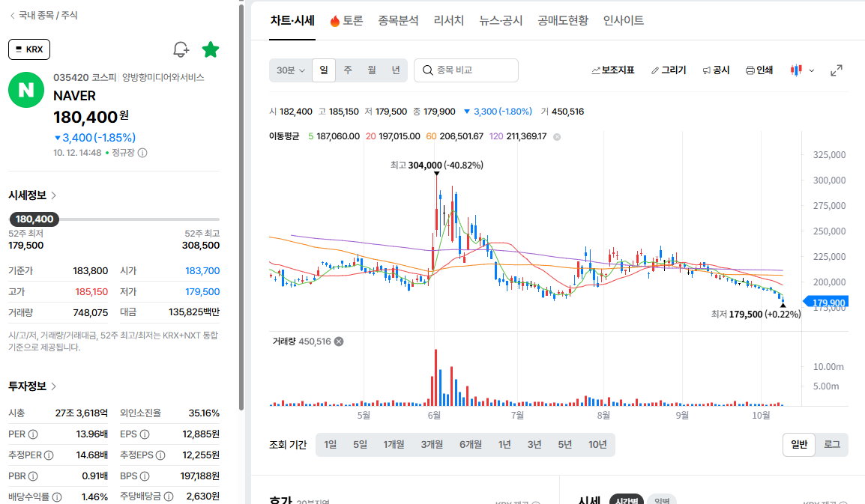The height and width of the screenshot is (504, 865).
Task: Toggle the green favorite star
Action: pos(211,49)
